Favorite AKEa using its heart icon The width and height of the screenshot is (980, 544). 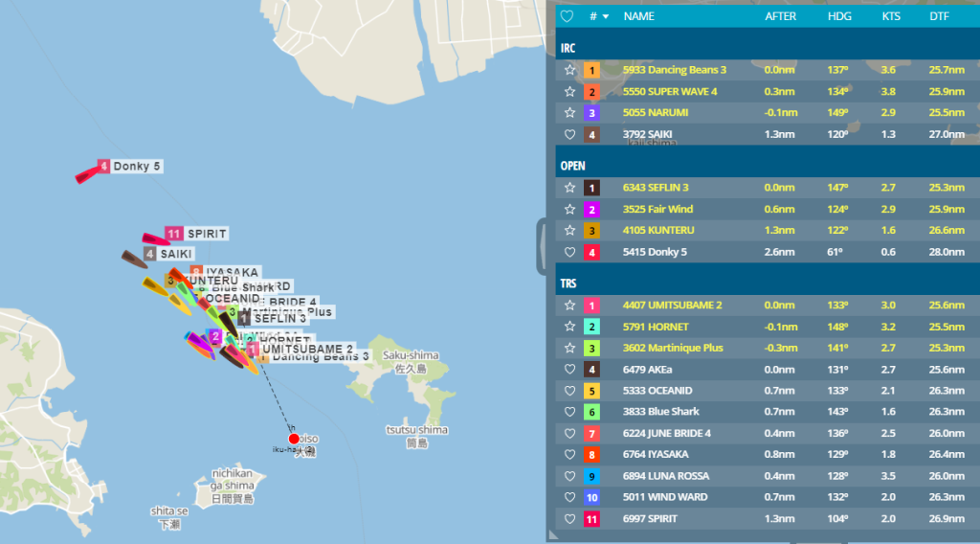pos(569,370)
